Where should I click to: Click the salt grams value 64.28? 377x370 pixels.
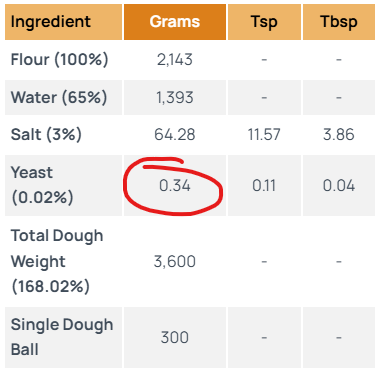tap(175, 135)
